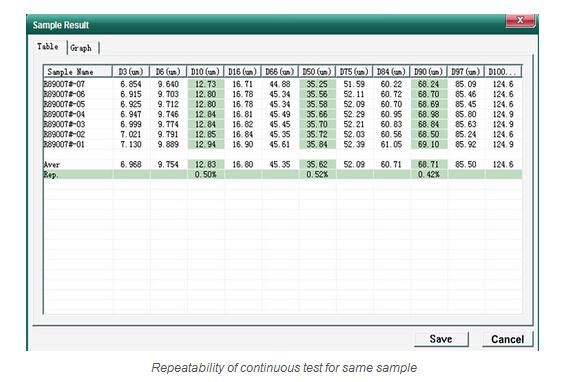Click the D97(um) column header
This screenshot has width=570, height=382.
coord(466,71)
